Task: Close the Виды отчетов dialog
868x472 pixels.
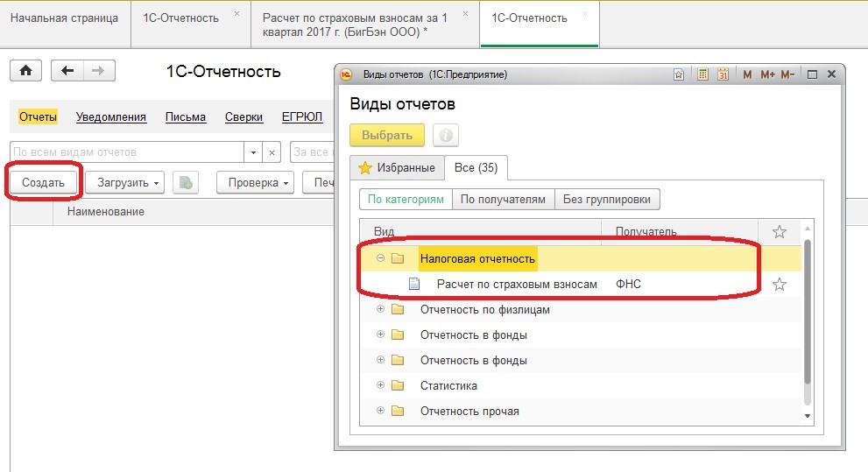Action: point(831,74)
